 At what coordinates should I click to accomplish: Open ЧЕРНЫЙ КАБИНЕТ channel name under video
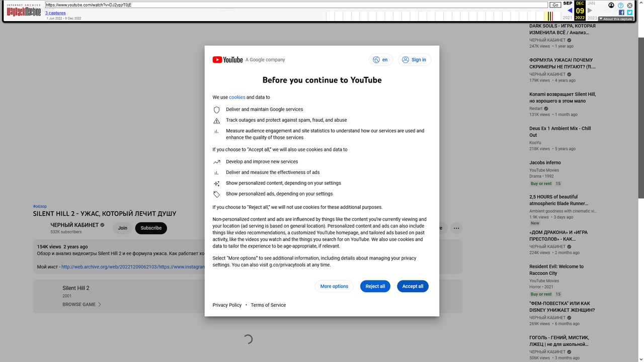[74, 225]
